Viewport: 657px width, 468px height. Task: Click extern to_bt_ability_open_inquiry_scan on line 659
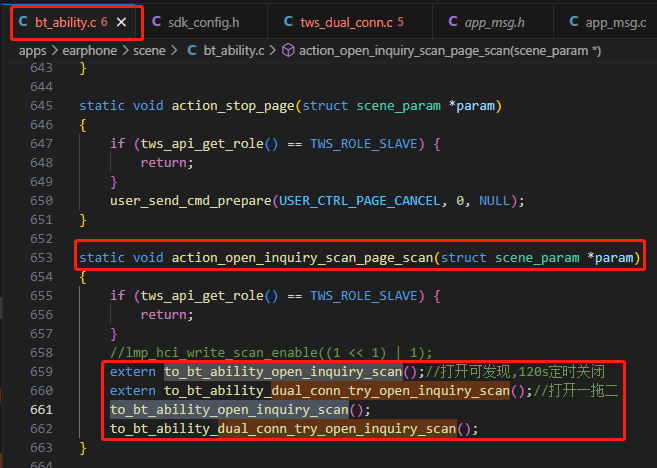tap(267, 372)
